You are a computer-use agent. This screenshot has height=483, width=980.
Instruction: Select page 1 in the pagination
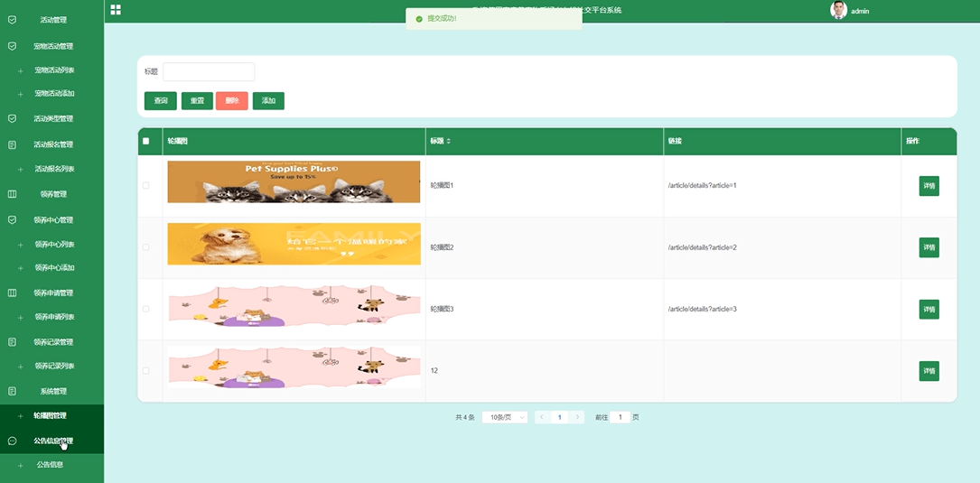click(x=560, y=417)
